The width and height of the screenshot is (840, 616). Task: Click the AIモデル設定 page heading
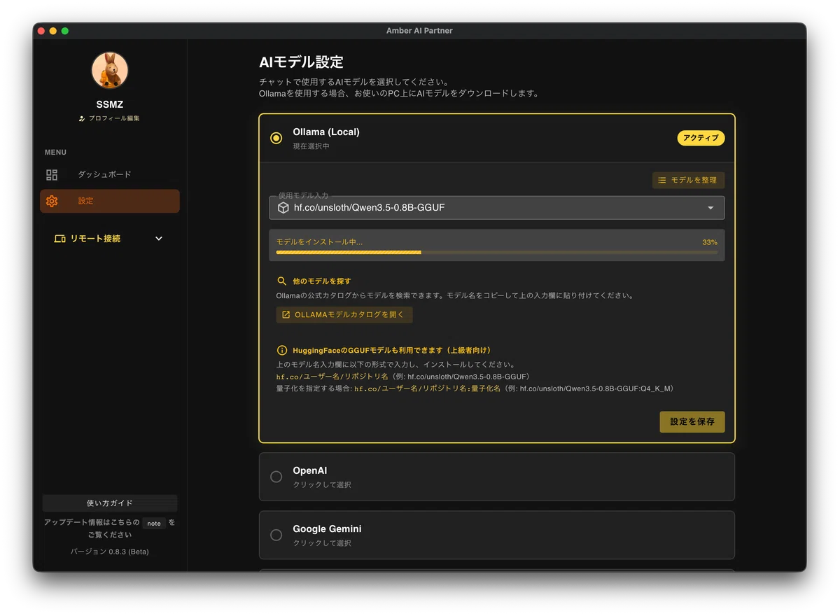(x=301, y=62)
